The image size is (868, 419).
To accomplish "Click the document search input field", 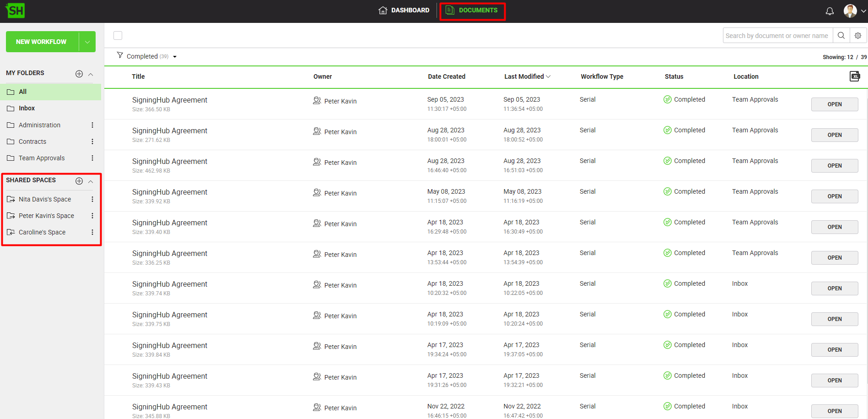I will 777,35.
